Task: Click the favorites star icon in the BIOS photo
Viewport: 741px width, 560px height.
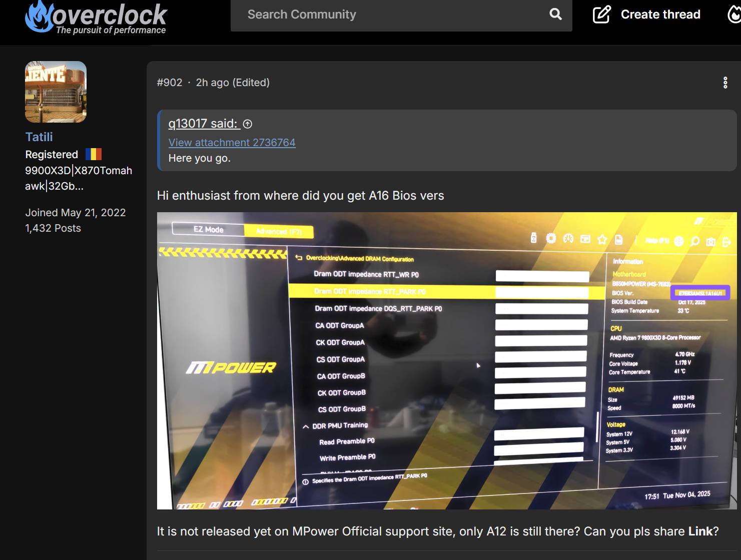Action: 602,240
